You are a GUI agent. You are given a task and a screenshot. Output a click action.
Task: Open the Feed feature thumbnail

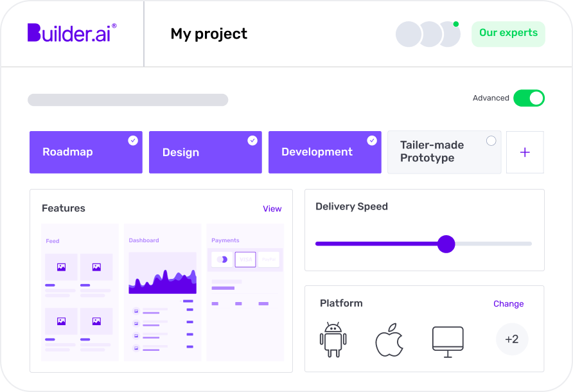(80, 292)
